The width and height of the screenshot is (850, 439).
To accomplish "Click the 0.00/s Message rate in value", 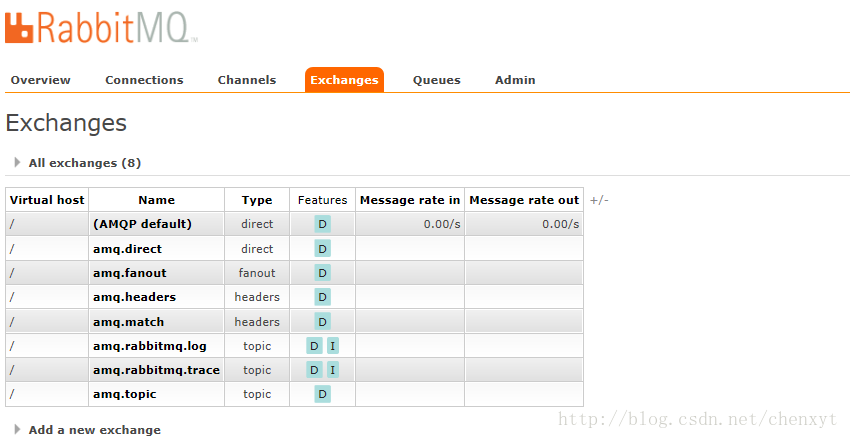I will click(442, 224).
